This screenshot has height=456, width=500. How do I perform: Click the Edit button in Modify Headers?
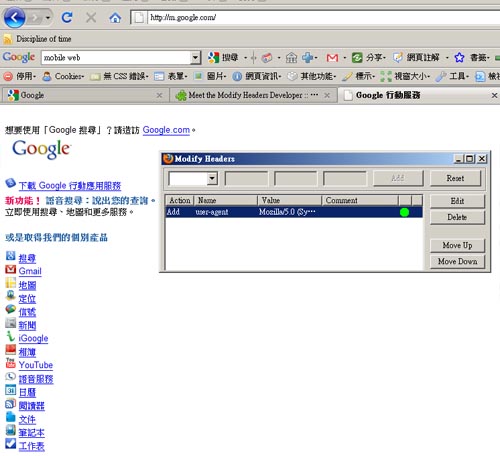pyautogui.click(x=457, y=201)
